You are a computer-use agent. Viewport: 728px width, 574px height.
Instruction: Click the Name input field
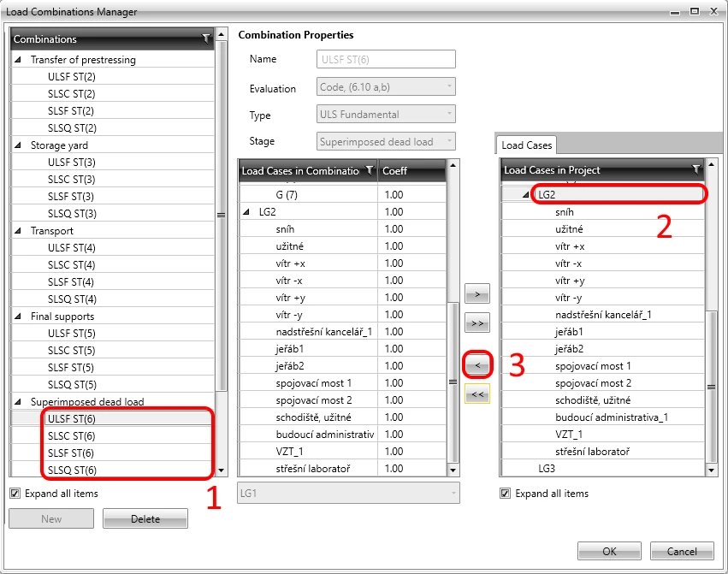pos(386,59)
